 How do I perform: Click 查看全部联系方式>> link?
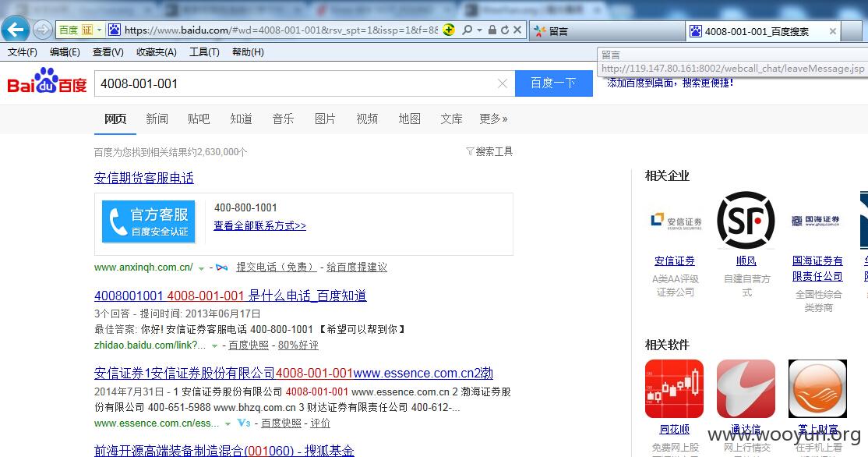[x=259, y=225]
